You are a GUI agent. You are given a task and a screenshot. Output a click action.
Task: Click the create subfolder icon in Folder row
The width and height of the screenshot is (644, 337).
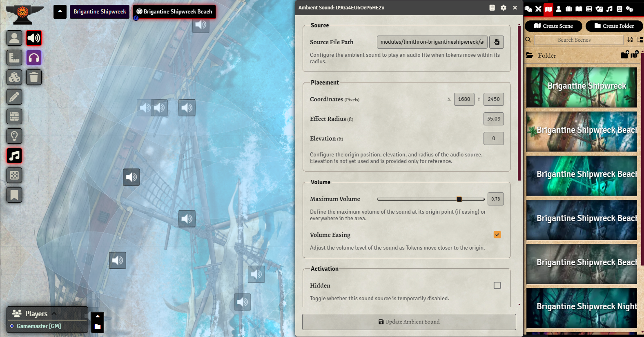click(x=625, y=55)
